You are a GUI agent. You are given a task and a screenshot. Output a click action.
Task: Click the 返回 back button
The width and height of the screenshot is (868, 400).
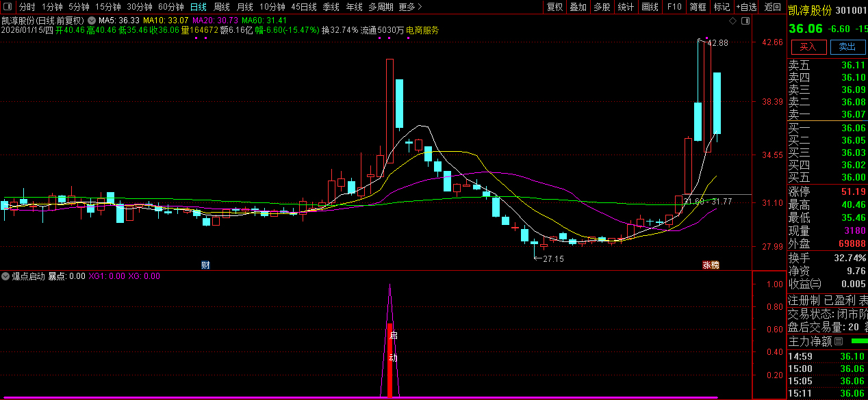pyautogui.click(x=773, y=7)
